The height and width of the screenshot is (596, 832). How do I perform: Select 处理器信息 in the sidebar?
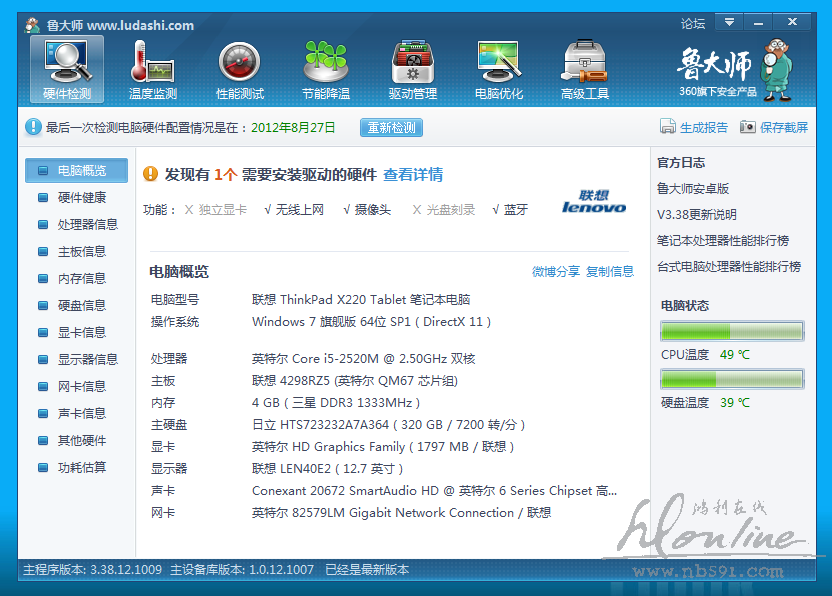76,224
